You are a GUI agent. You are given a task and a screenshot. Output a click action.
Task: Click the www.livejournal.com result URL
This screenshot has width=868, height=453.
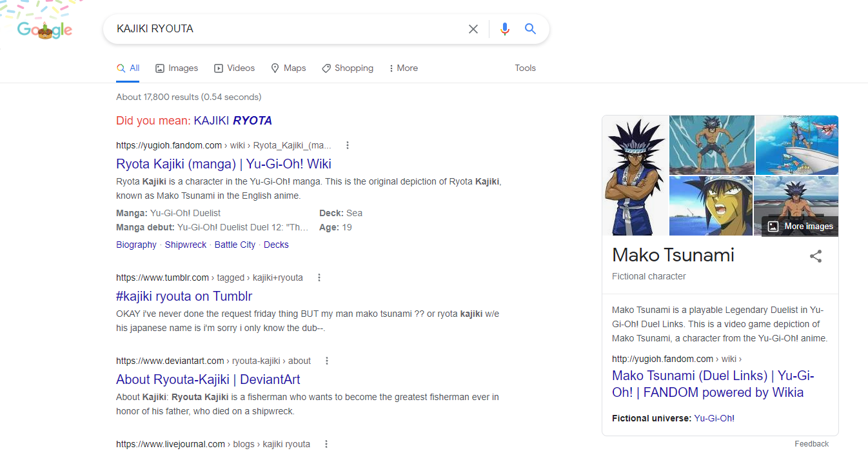coord(213,444)
